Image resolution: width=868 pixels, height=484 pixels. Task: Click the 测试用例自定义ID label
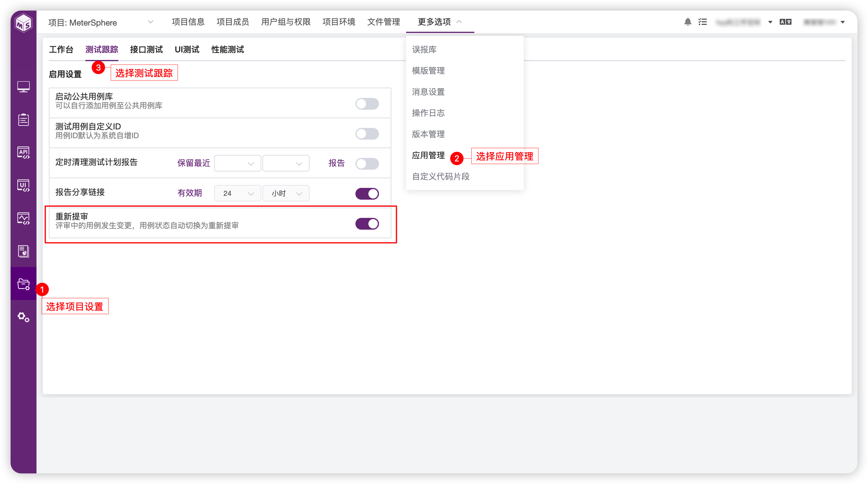pyautogui.click(x=88, y=126)
